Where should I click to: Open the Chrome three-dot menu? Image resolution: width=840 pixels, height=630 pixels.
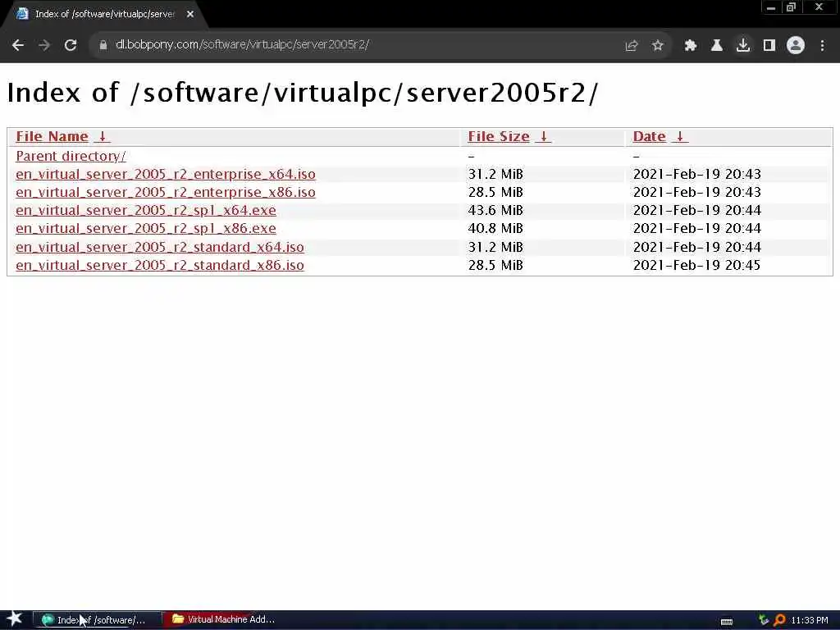pyautogui.click(x=822, y=46)
